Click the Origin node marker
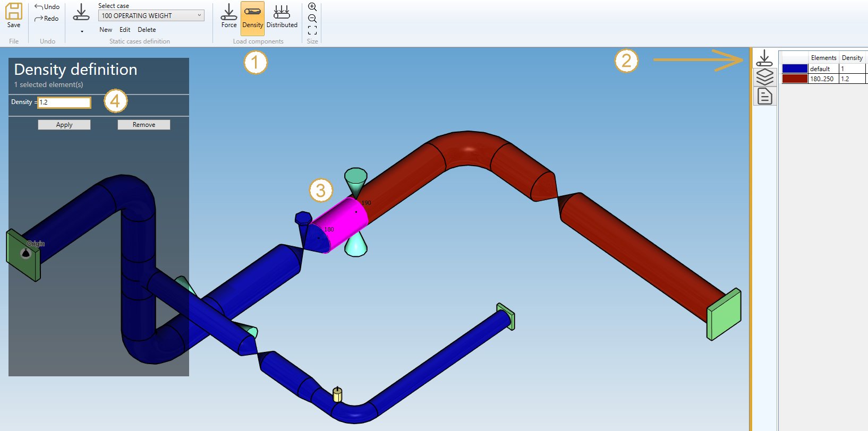Screen dimensions: 868x431 [x=25, y=253]
